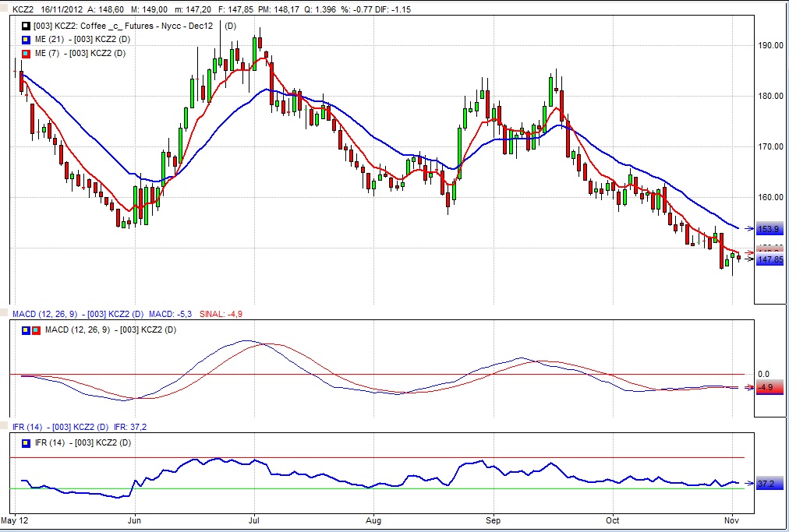Click the blue IFR (14) legend icon
This screenshot has height=532, width=789.
(25, 442)
